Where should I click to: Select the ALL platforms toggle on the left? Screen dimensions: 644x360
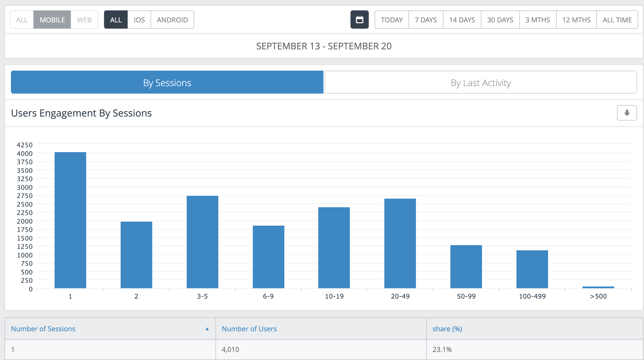22,20
